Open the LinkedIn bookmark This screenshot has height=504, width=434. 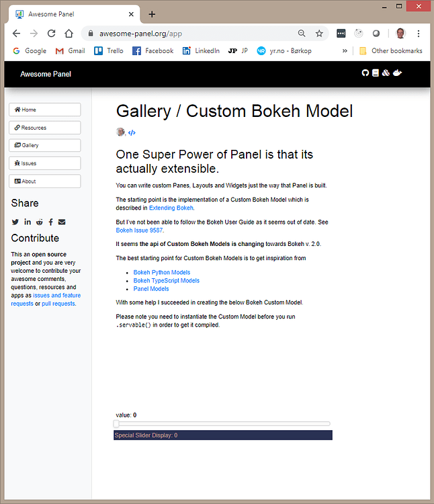(x=201, y=51)
